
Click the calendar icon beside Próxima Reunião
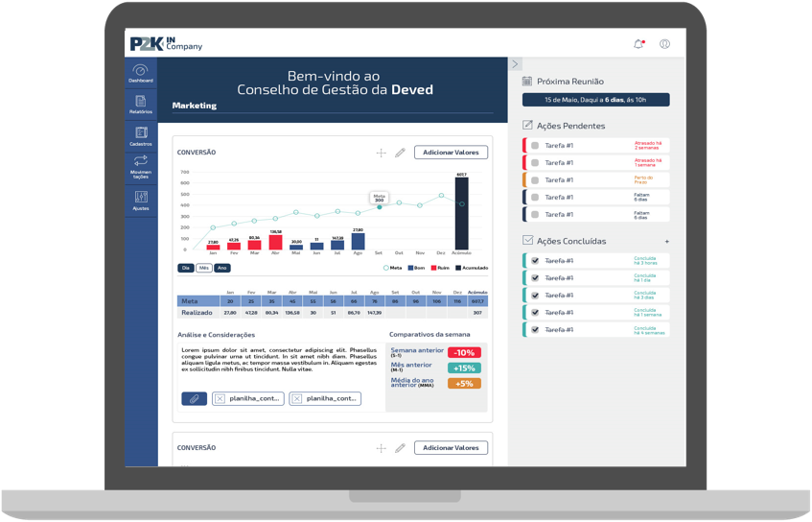527,81
